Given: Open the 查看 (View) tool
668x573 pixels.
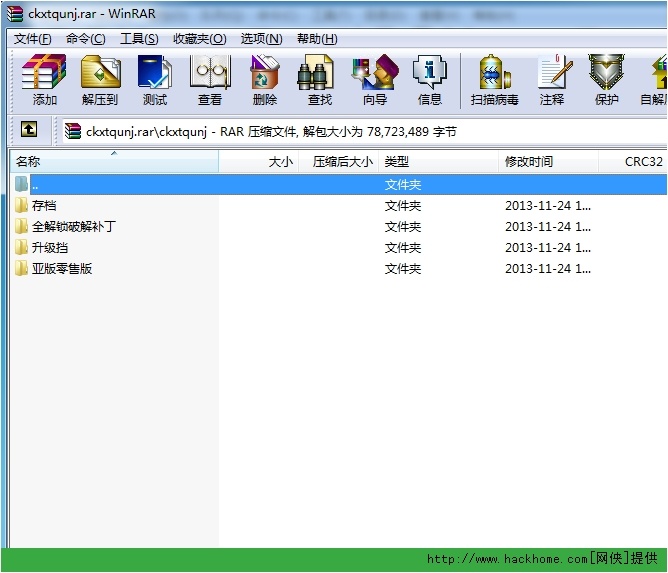Looking at the screenshot, I should click(x=210, y=80).
